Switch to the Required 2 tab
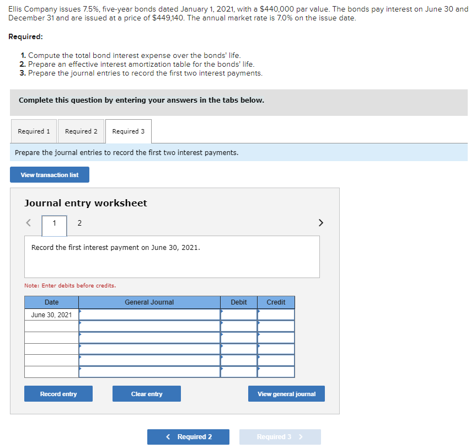The width and height of the screenshot is (476, 448). coord(81,131)
